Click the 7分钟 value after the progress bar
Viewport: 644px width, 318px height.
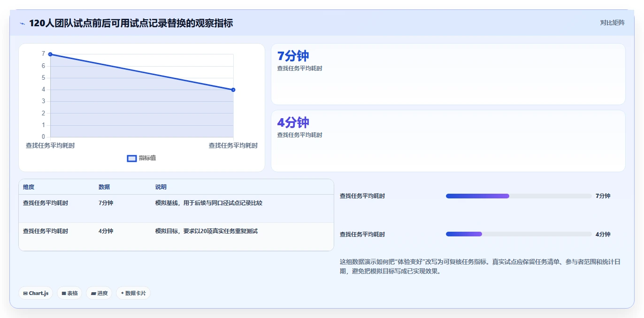[603, 196]
